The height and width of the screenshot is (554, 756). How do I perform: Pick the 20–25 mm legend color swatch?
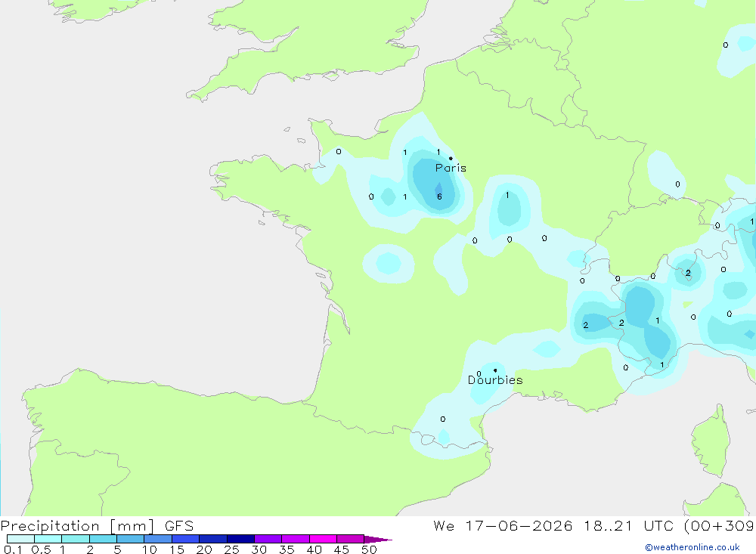(x=213, y=539)
